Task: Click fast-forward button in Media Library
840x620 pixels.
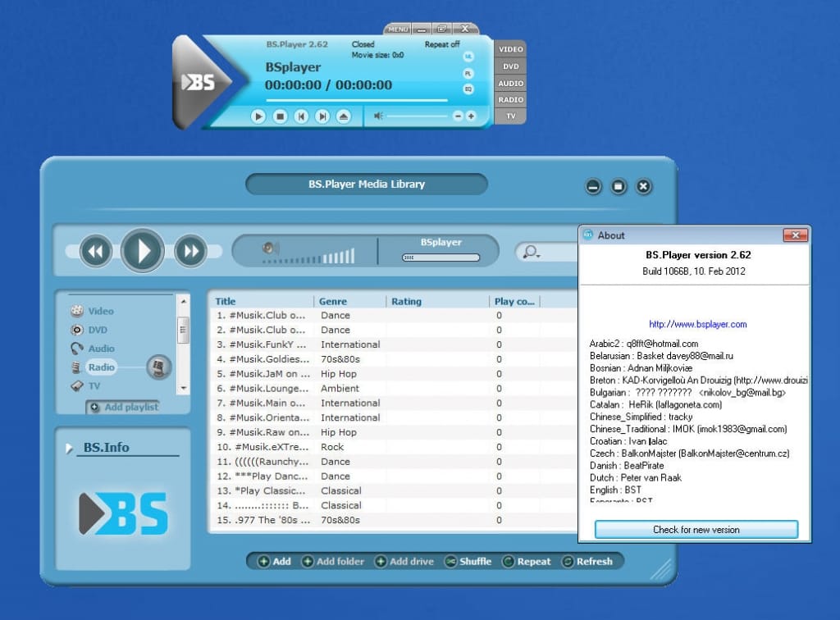Action: click(190, 251)
